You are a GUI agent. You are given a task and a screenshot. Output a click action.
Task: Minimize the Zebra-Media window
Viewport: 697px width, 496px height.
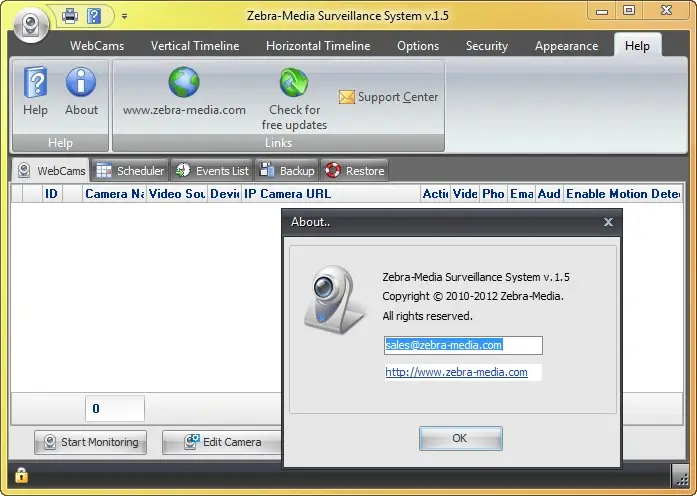point(602,10)
